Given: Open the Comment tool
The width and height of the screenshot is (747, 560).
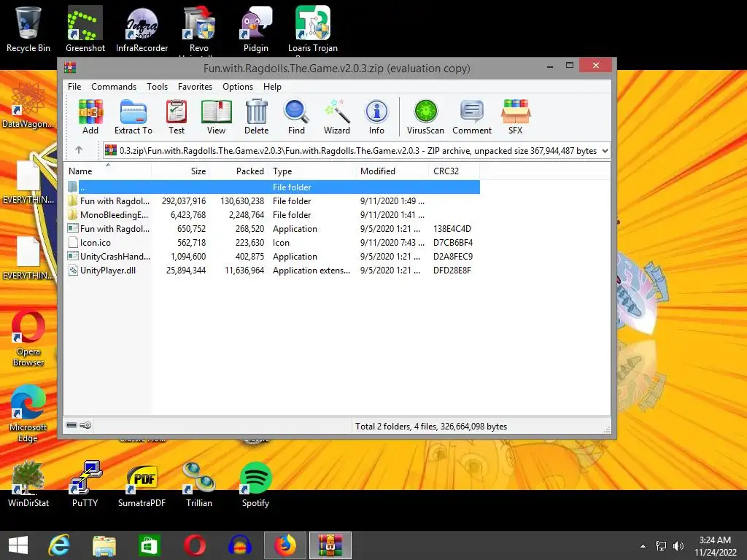Looking at the screenshot, I should point(472,117).
